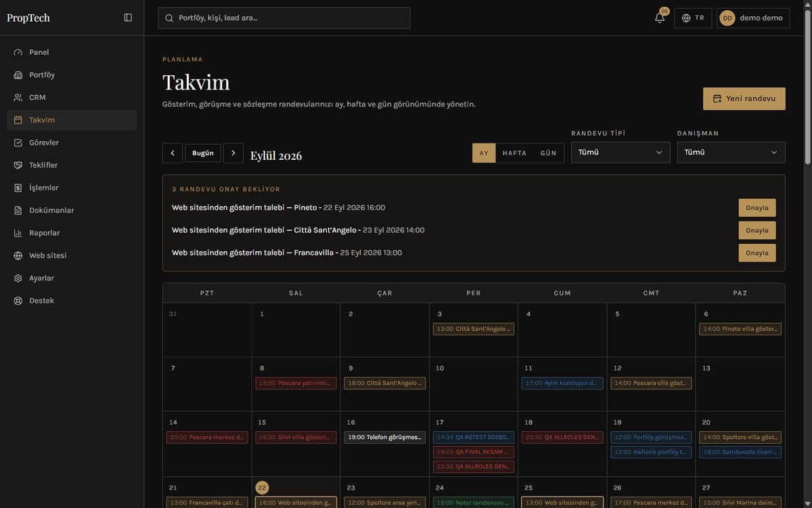
Task: Approve the Città Sant'Angelo request
Action: (757, 230)
